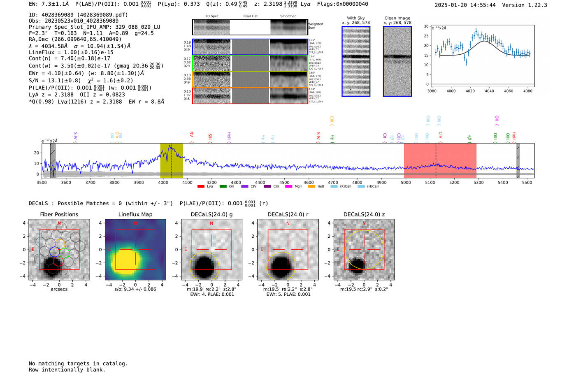
Task: Click the *Q(0.98) Lyα(1216) solution line
Action: click(96, 101)
